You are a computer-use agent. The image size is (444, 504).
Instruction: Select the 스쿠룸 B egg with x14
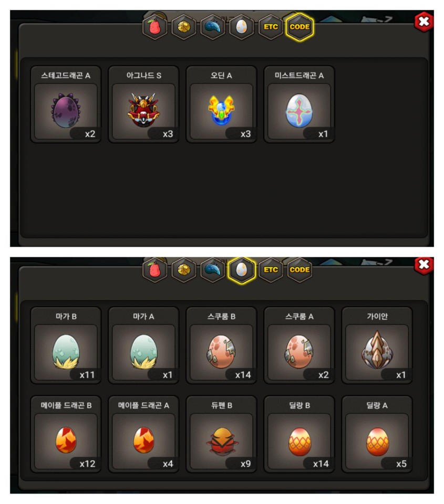pos(221,345)
